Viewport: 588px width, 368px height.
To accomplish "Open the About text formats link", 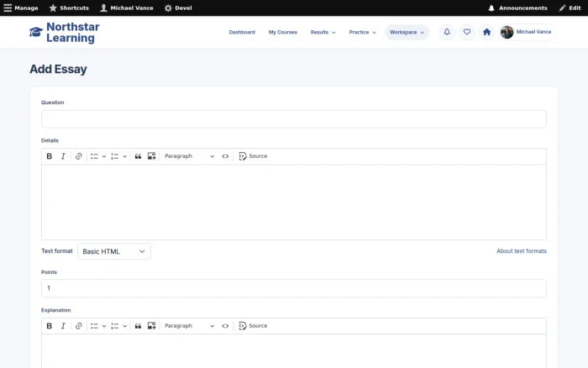I will [522, 251].
